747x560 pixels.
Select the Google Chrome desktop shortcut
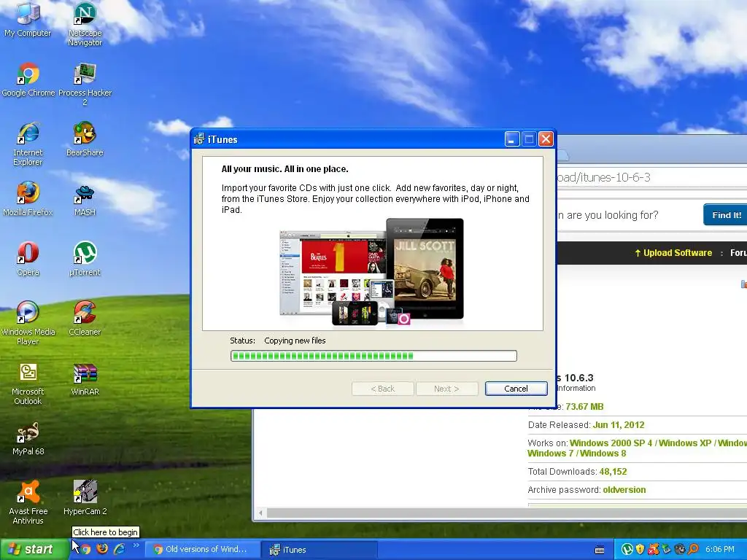pos(28,79)
